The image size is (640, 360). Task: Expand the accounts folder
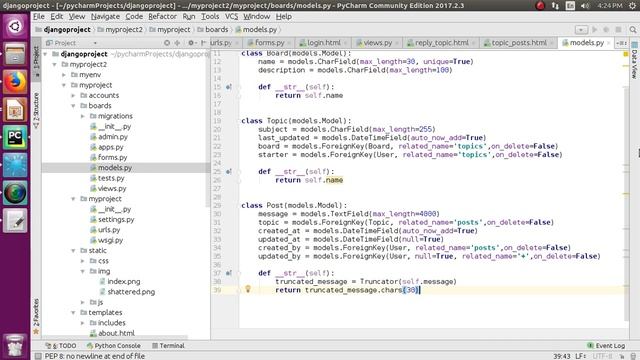coord(73,95)
